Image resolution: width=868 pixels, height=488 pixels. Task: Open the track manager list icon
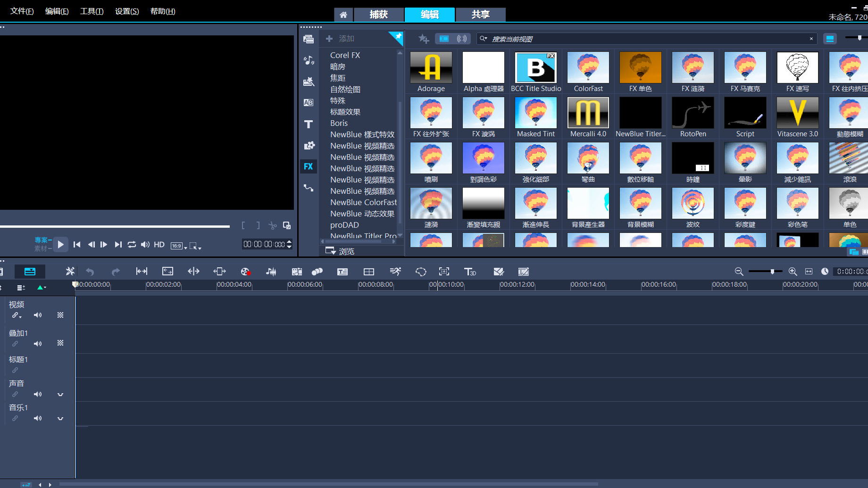(21, 288)
